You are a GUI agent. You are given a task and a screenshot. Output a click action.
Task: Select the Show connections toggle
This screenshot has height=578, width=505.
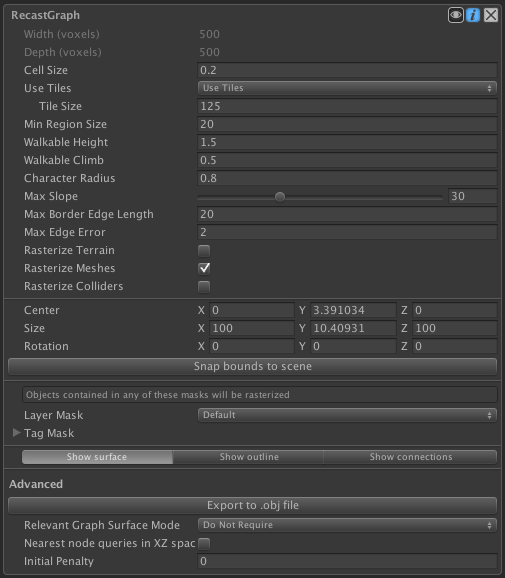pyautogui.click(x=410, y=457)
